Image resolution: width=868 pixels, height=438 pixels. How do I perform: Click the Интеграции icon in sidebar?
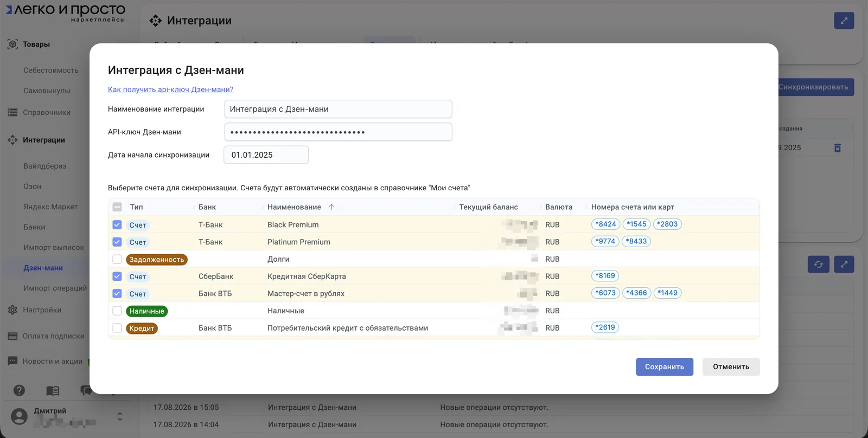(12, 140)
